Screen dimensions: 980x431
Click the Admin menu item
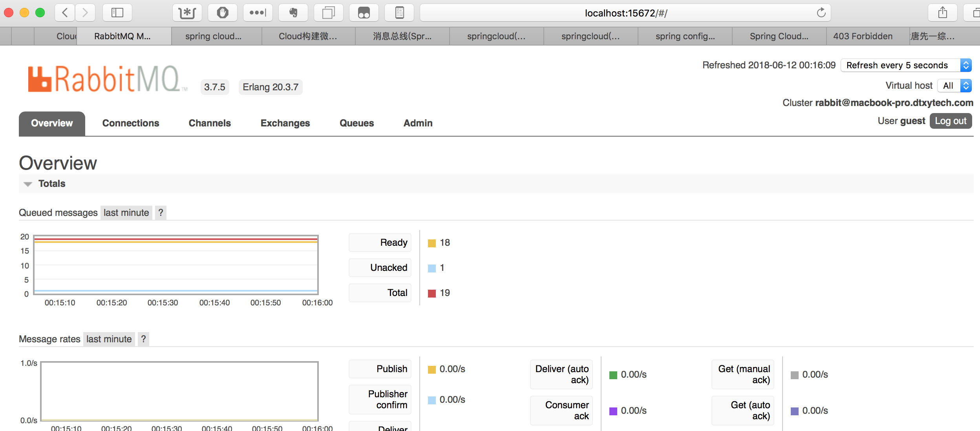pos(417,123)
